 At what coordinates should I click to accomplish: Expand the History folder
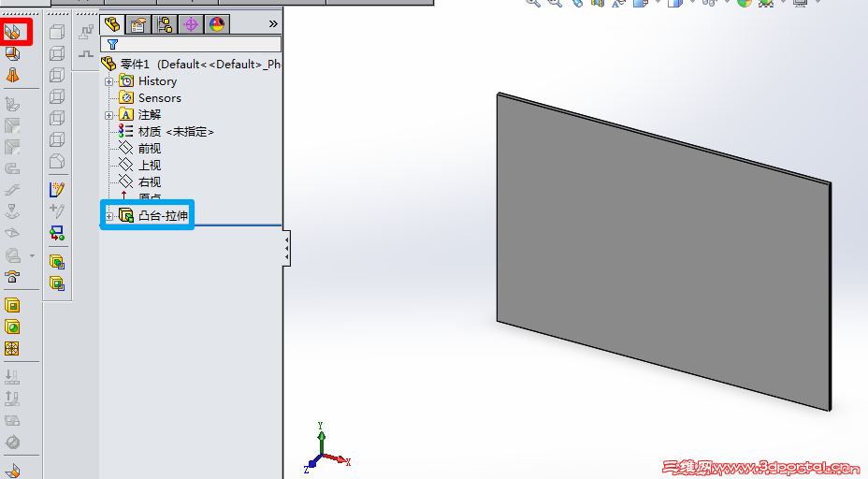pos(109,81)
